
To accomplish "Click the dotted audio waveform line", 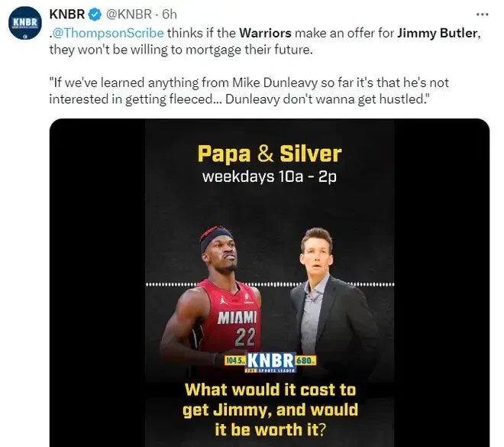I will (270, 284).
